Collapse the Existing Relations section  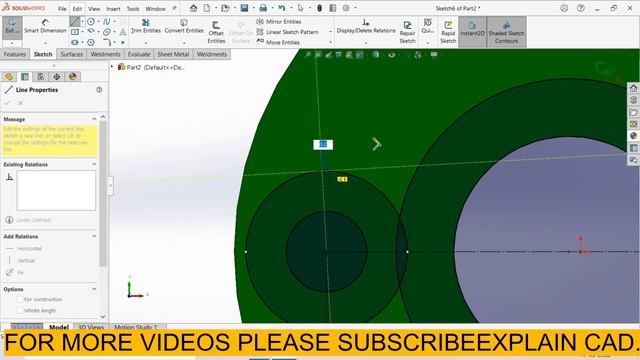[94, 164]
